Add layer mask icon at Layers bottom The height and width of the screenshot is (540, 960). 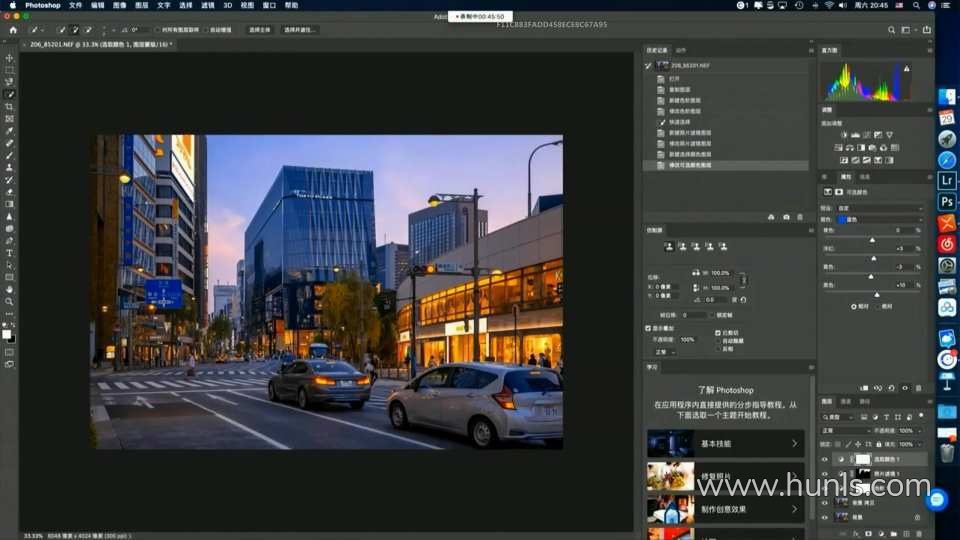[868, 534]
